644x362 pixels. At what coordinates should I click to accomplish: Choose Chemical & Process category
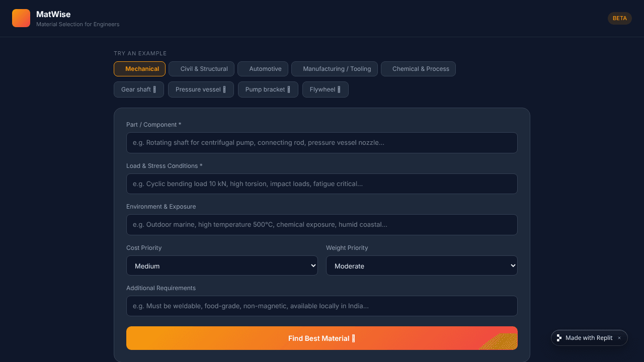tap(418, 69)
